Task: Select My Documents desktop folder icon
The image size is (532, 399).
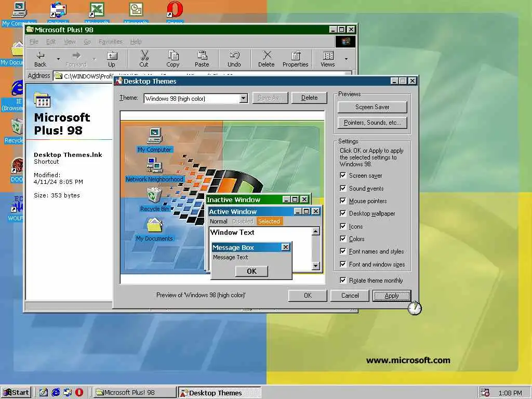Action: pos(17,49)
